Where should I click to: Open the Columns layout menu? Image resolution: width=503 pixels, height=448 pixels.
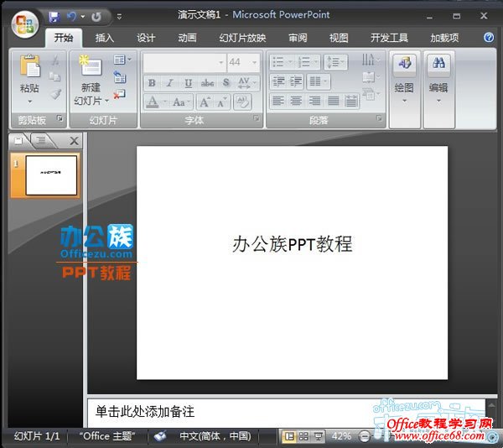(x=319, y=82)
